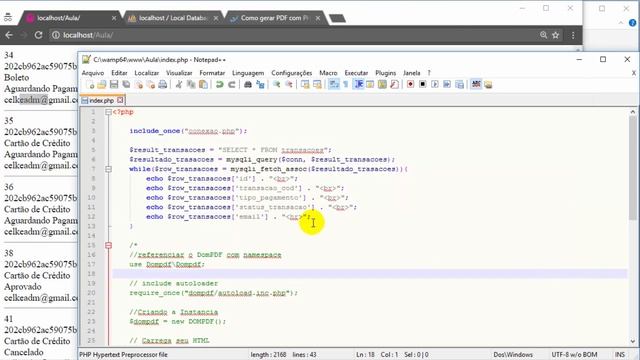Open the browser three-dot menu
The image size is (640, 360).
pos(573,35)
